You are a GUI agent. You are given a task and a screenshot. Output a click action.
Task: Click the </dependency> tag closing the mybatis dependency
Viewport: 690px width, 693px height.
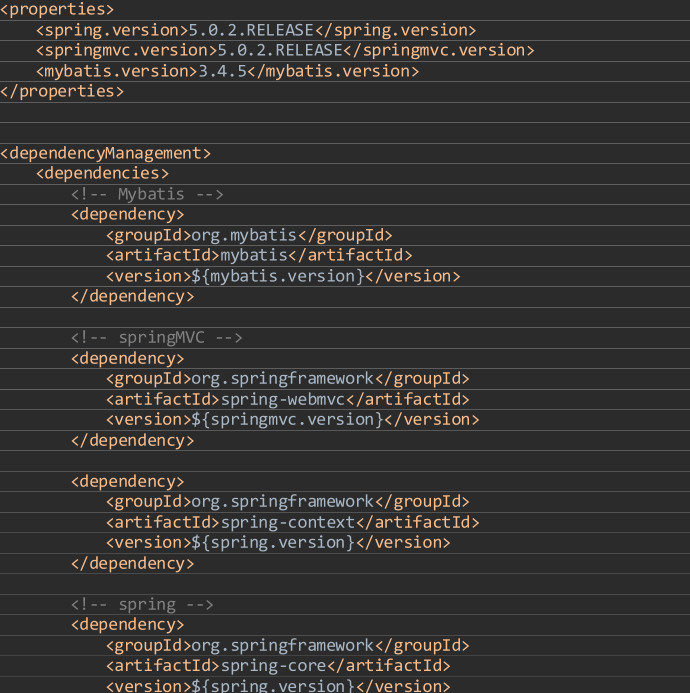point(132,297)
